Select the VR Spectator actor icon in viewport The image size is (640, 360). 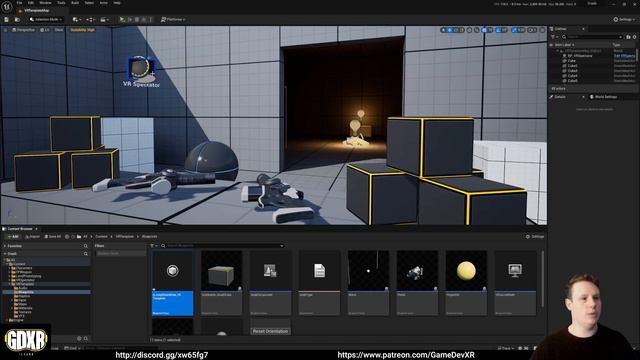[x=141, y=68]
